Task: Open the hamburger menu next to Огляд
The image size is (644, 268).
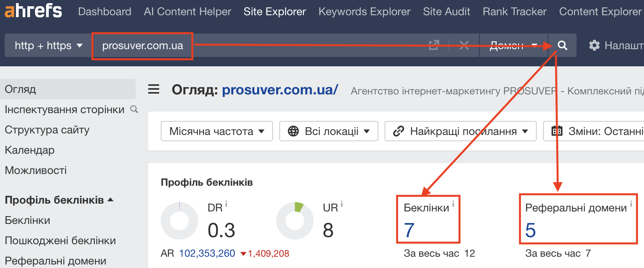Action: tap(154, 89)
